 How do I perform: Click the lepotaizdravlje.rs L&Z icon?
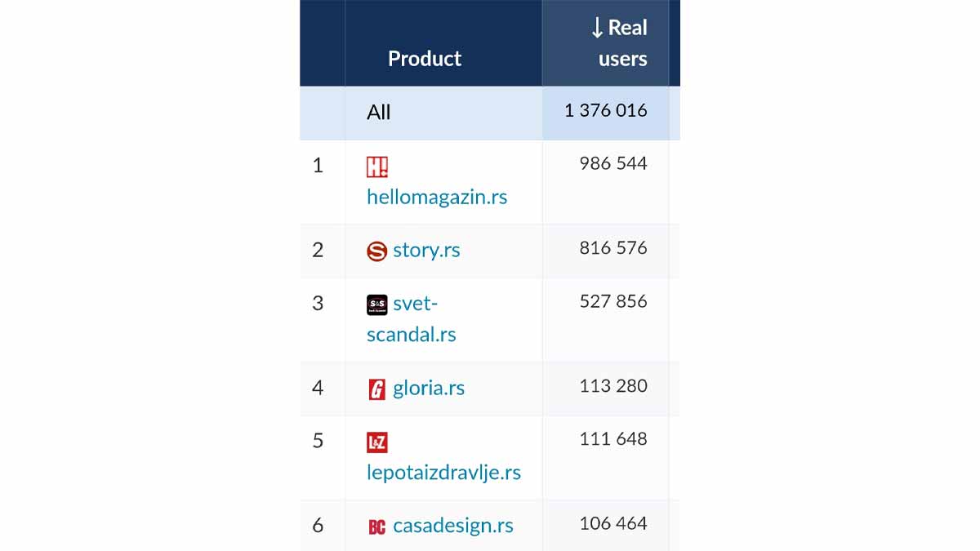[x=376, y=442]
